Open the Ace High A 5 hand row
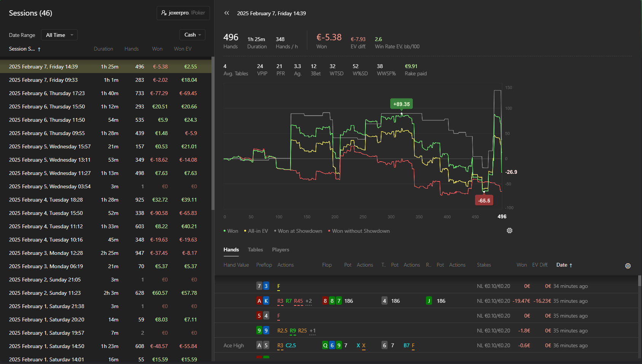 coord(426,345)
